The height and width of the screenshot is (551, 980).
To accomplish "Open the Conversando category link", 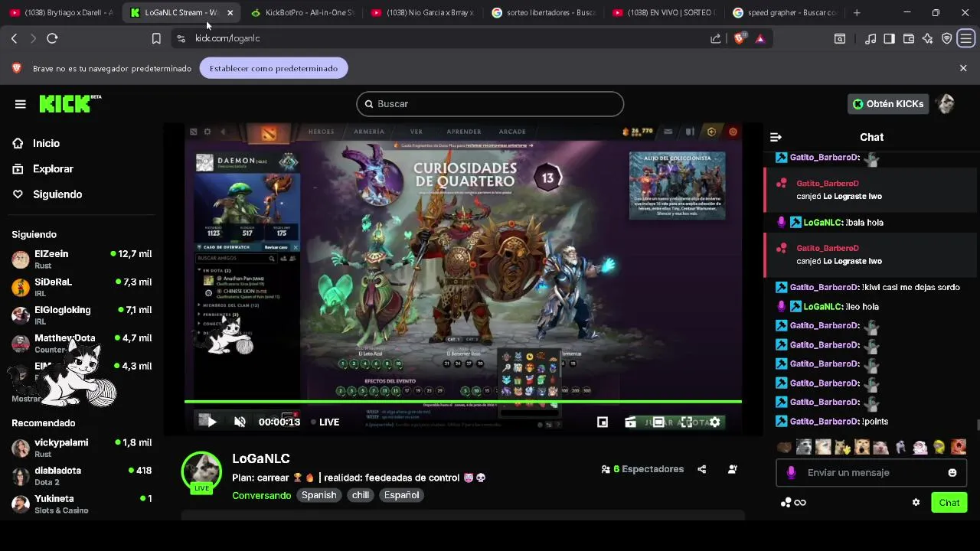I will pyautogui.click(x=262, y=495).
